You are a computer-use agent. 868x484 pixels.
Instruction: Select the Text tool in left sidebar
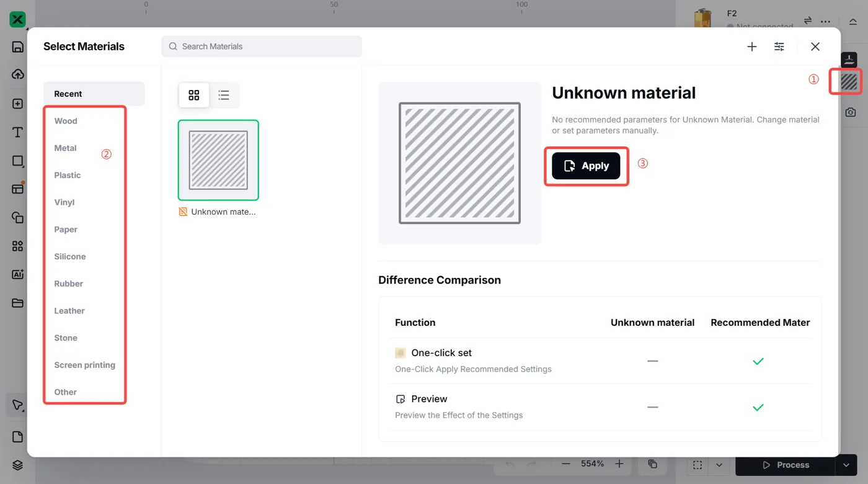tap(17, 132)
